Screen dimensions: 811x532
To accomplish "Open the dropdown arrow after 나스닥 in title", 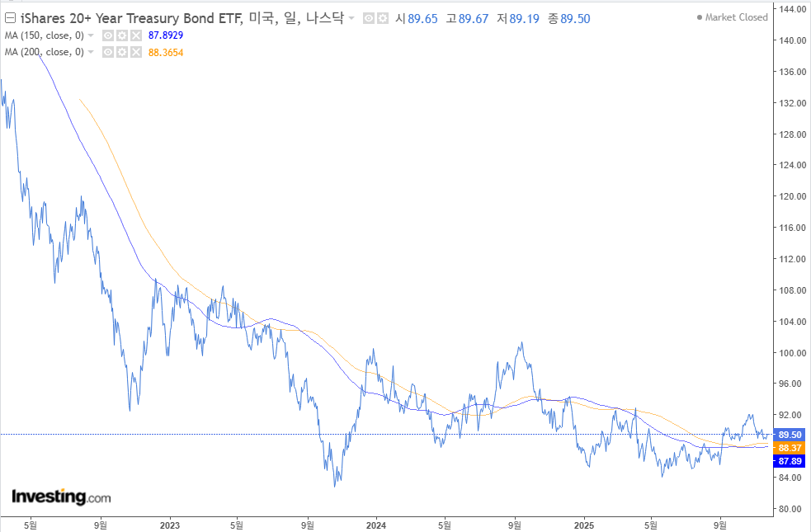I will click(x=351, y=19).
